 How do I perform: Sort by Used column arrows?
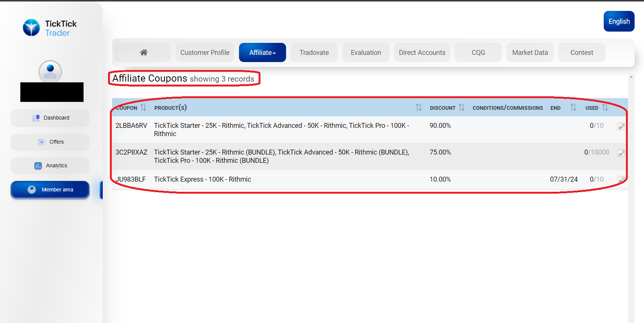(605, 108)
